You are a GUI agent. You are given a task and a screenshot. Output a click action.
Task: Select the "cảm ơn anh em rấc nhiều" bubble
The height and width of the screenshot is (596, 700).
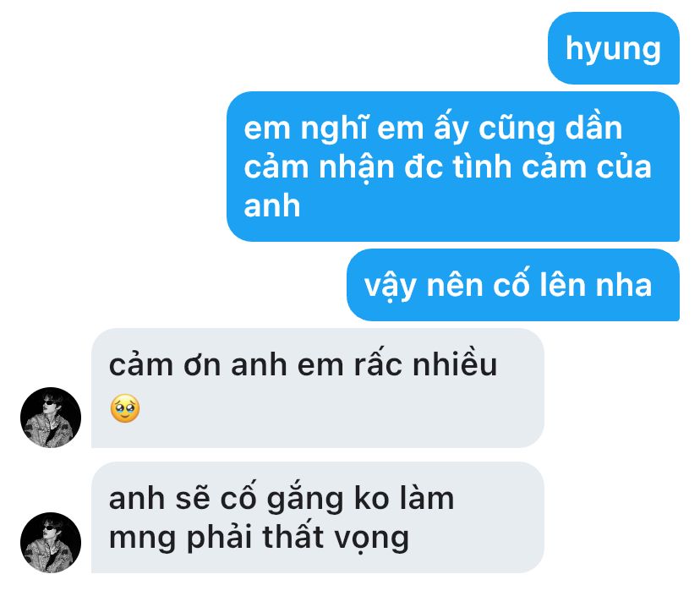coord(317,388)
